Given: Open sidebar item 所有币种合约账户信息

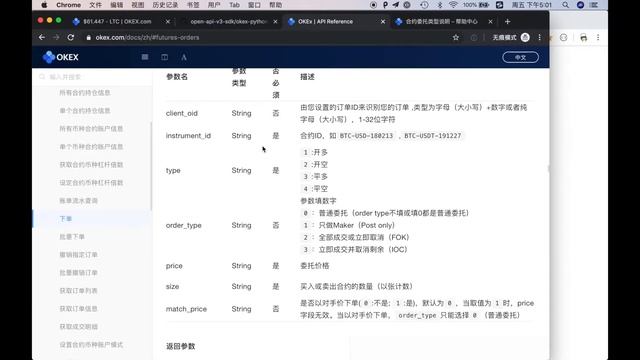Looking at the screenshot, I should 91,129.
